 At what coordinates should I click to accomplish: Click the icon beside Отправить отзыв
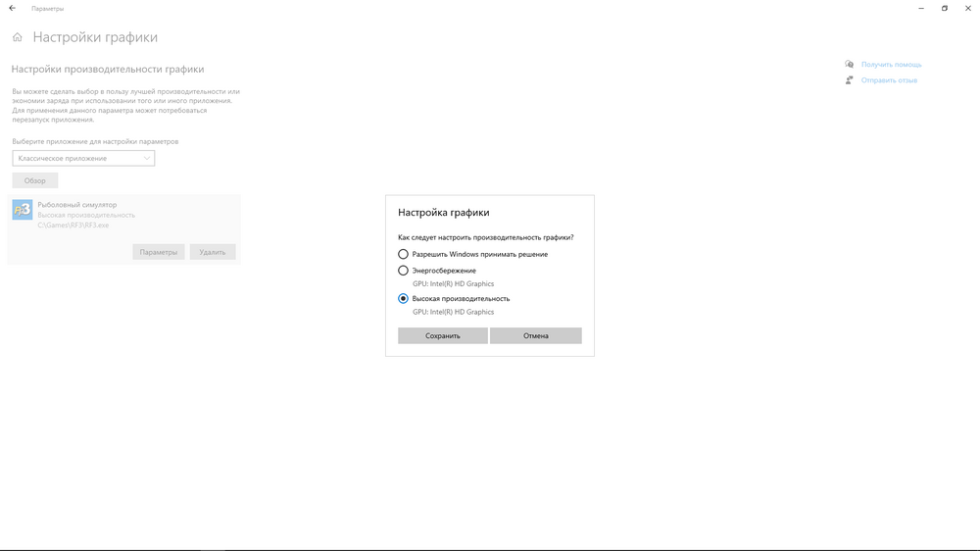click(850, 80)
